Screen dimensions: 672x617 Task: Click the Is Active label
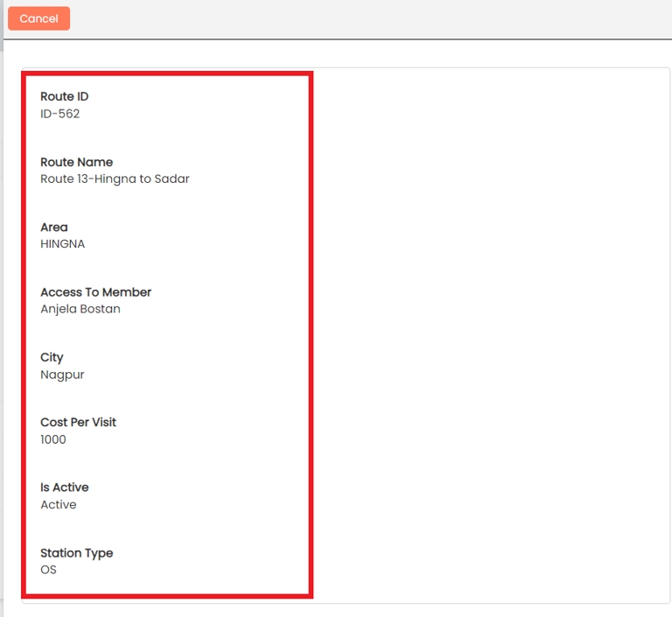64,487
